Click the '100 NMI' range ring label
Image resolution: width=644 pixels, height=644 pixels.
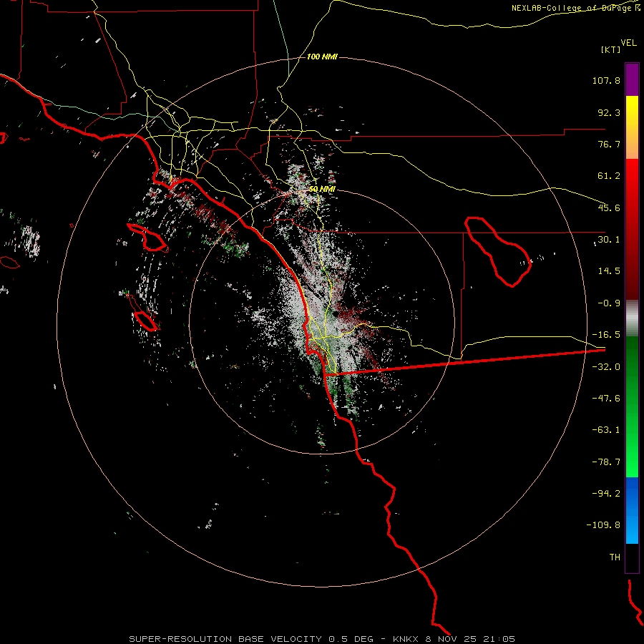point(322,57)
